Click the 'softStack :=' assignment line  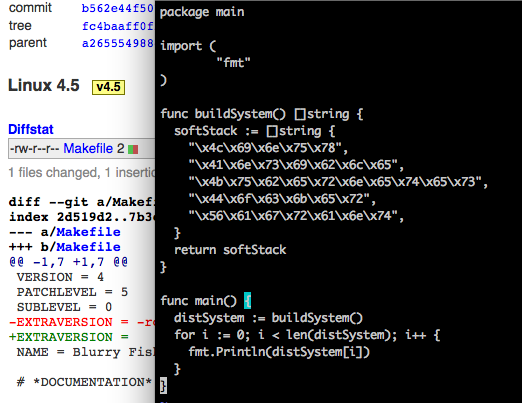(x=255, y=131)
